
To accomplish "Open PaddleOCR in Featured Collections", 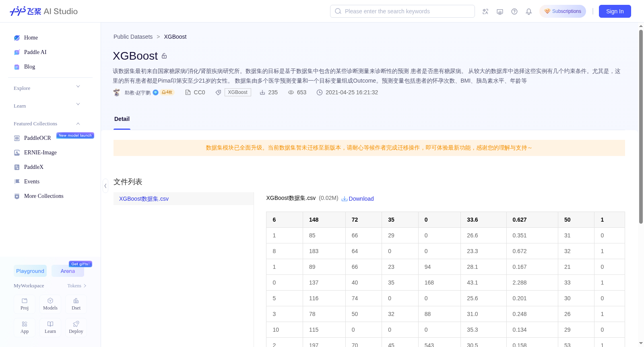I will 37,138.
